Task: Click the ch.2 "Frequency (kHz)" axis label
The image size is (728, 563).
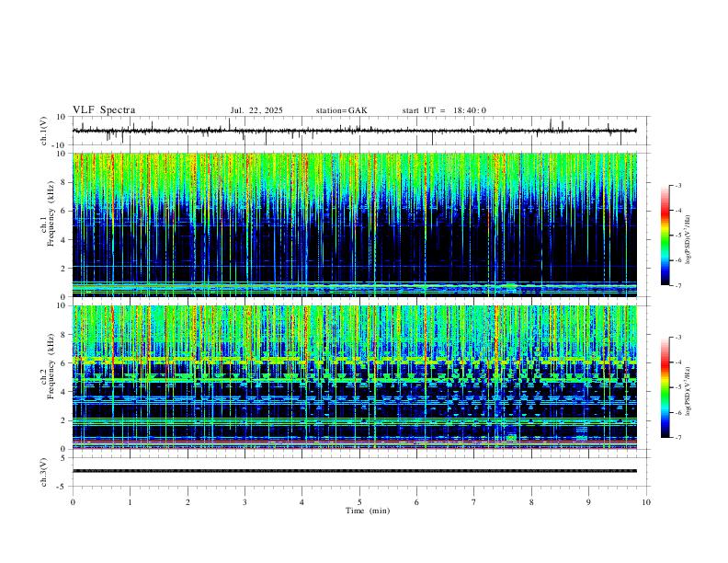Action: [51, 366]
